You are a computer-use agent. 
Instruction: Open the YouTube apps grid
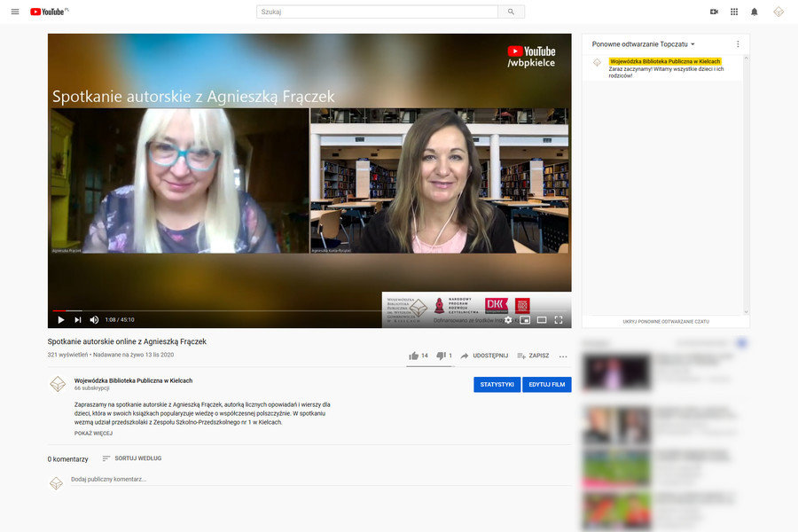pos(734,12)
